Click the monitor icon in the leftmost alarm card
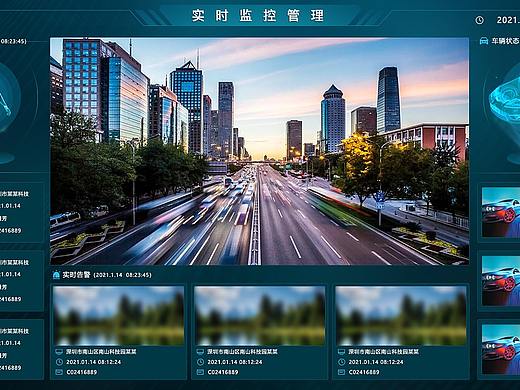This screenshot has height=390, width=520. 59,351
